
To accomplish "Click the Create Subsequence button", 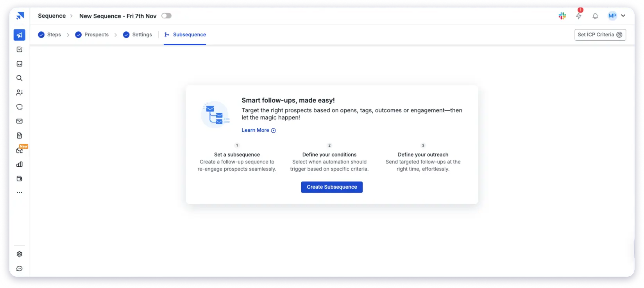I will [332, 187].
